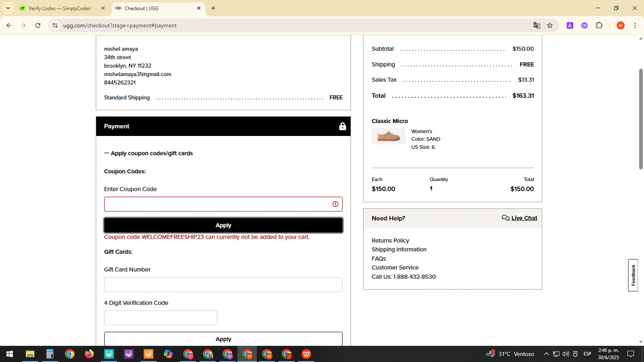Click the coupon field error icon
Viewport: 644px width, 362px height.
coord(335,204)
